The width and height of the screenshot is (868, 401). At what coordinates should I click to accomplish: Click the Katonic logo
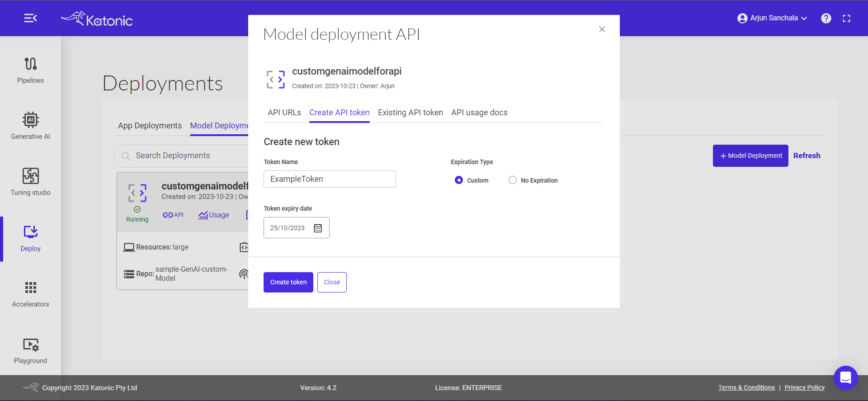tap(97, 19)
